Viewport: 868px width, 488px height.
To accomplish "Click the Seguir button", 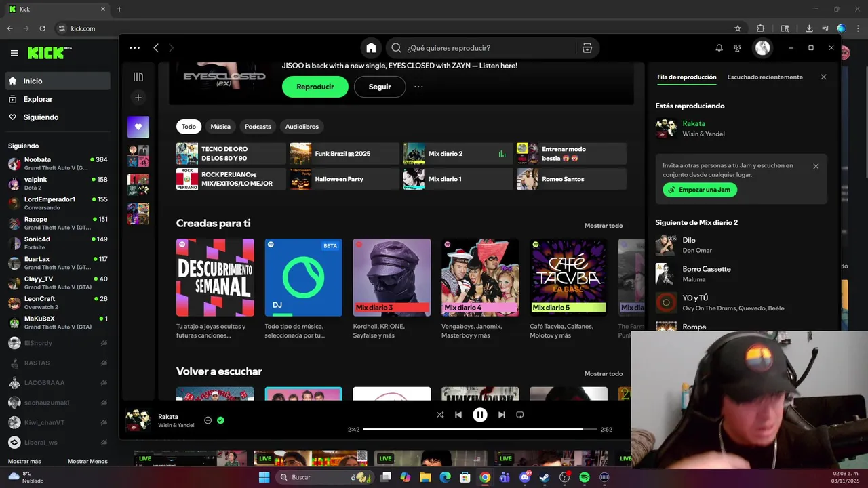I will pyautogui.click(x=380, y=87).
